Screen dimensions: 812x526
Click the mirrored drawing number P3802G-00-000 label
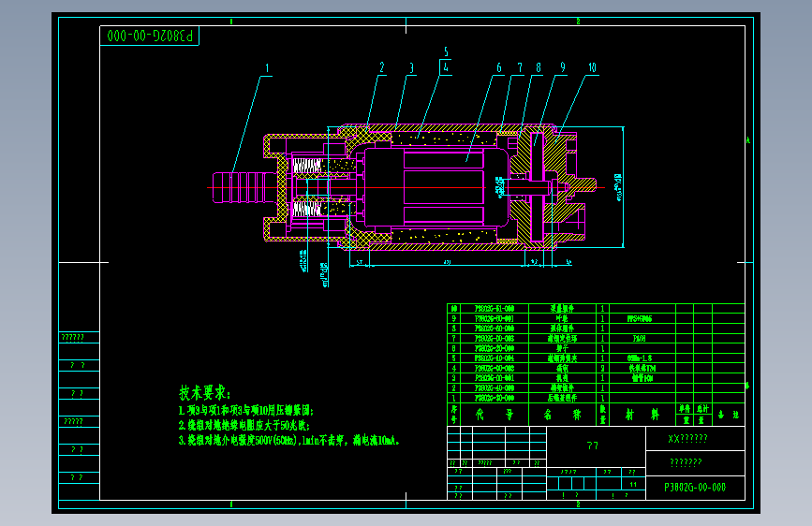[150, 36]
